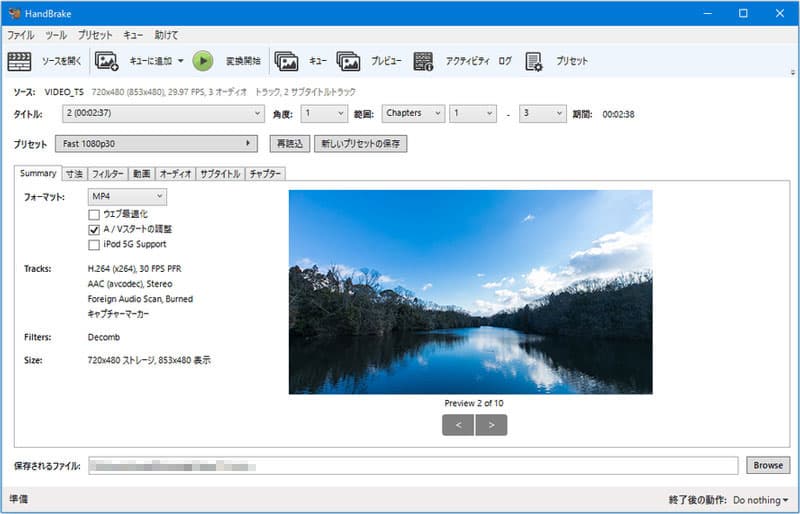Image resolution: width=800 pixels, height=514 pixels.
Task: Click the プリセット presets icon in toolbar
Action: pyautogui.click(x=534, y=61)
